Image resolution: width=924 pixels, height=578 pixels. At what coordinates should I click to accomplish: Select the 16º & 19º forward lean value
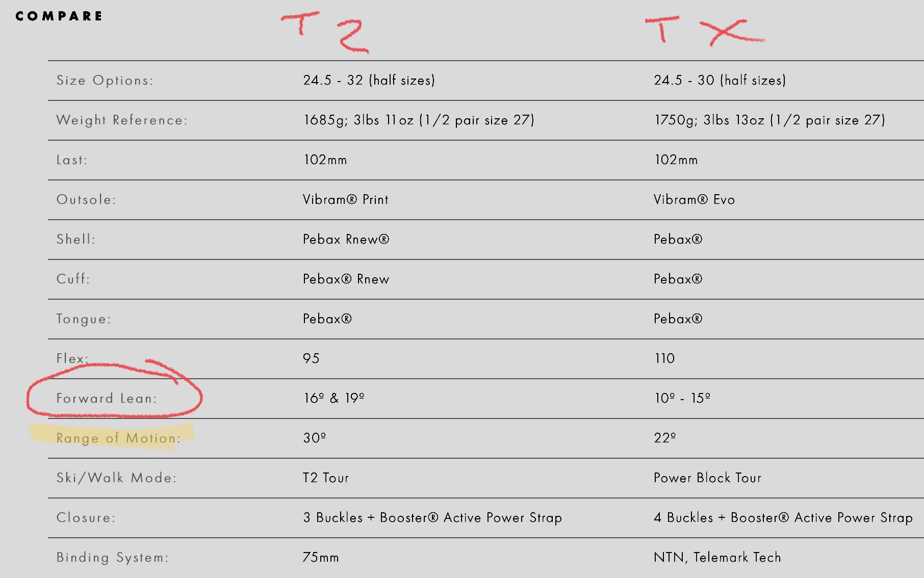tap(334, 398)
